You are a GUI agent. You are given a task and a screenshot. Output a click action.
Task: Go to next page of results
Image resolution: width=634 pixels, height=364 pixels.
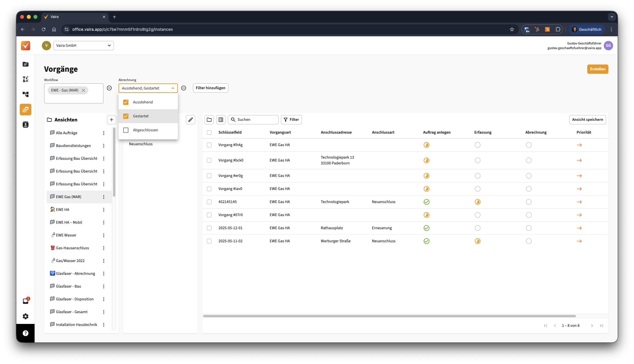click(592, 326)
